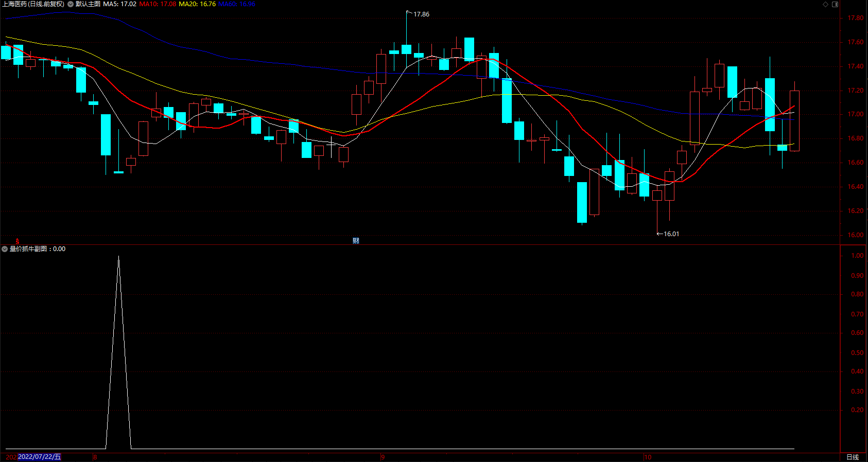Click the month 9 marker on time axis
The image size is (868, 462).
tap(383, 457)
